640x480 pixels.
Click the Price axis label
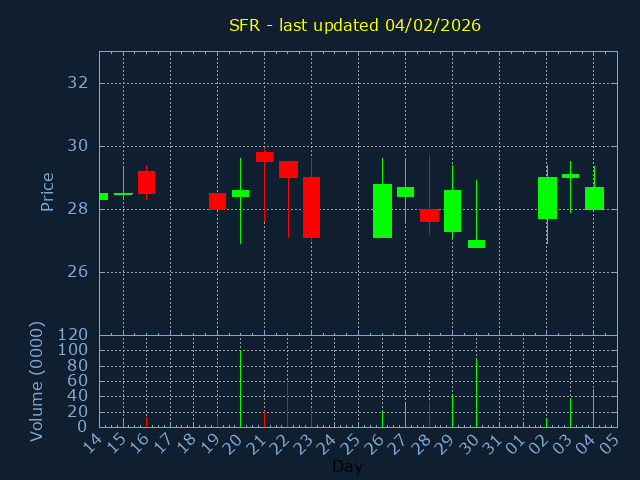pos(47,191)
